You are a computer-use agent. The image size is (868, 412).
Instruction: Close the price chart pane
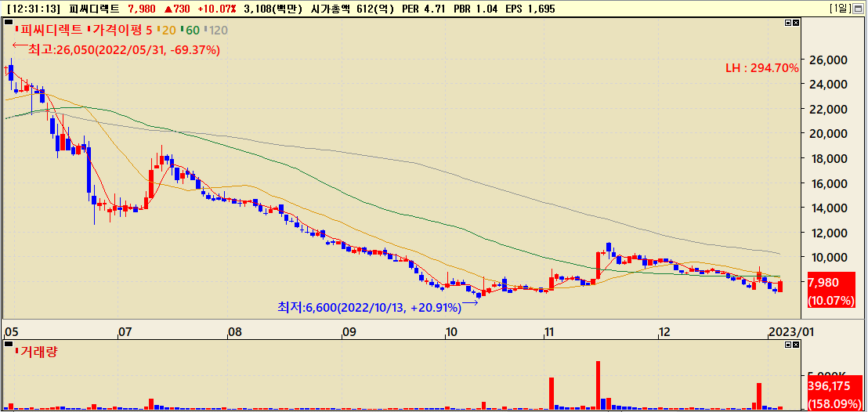(x=795, y=23)
